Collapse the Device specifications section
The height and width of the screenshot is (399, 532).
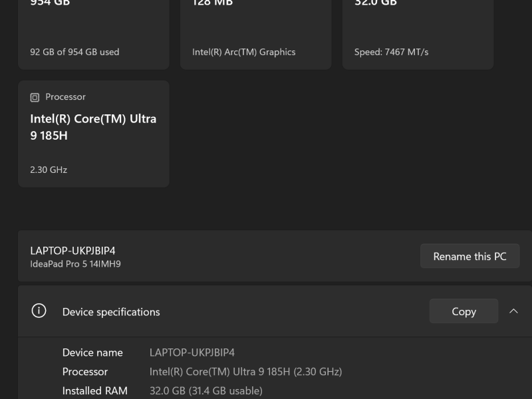tap(513, 311)
